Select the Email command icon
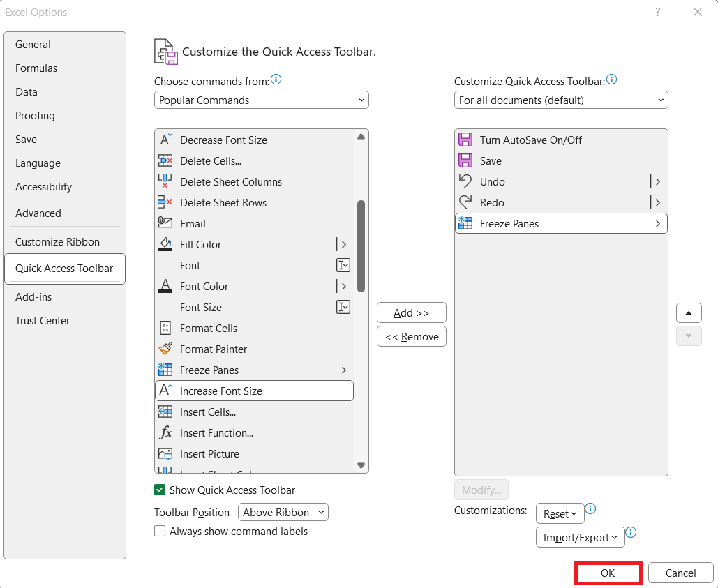Viewport: 718px width, 588px height. pos(165,223)
